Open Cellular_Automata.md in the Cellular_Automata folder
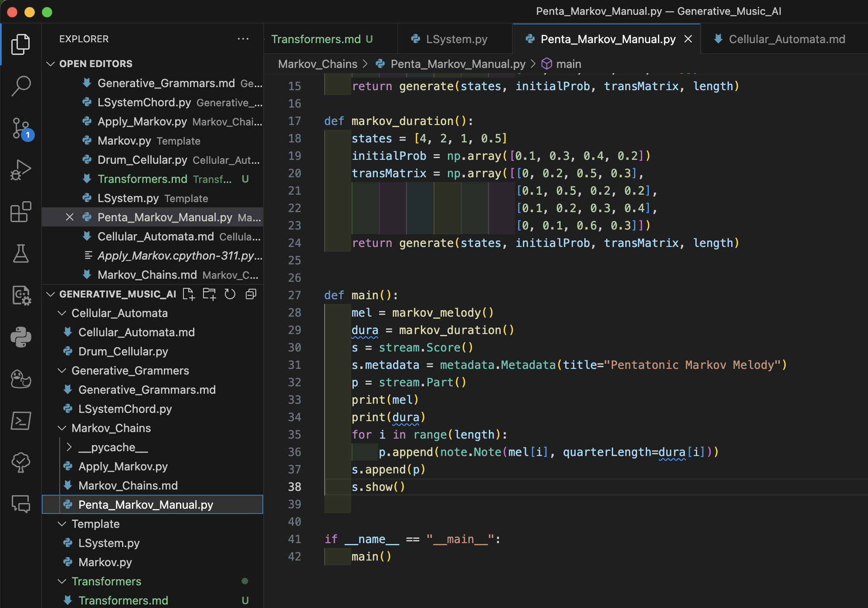 tap(153, 332)
